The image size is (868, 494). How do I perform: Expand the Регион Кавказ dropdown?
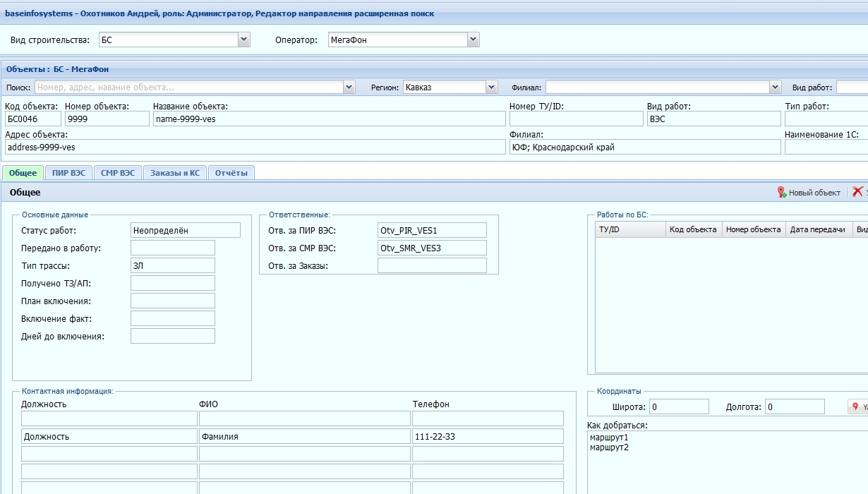click(x=492, y=88)
